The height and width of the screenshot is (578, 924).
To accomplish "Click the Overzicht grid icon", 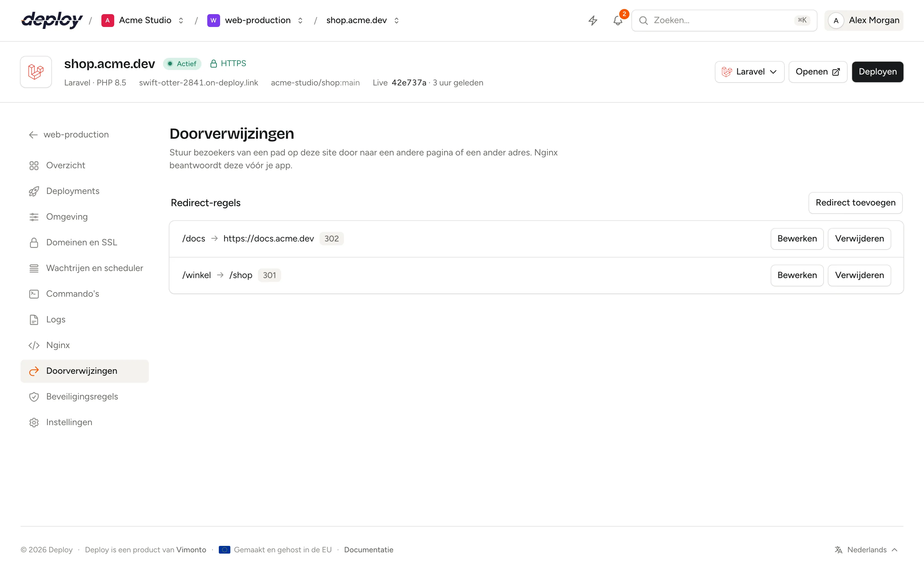I will click(34, 165).
